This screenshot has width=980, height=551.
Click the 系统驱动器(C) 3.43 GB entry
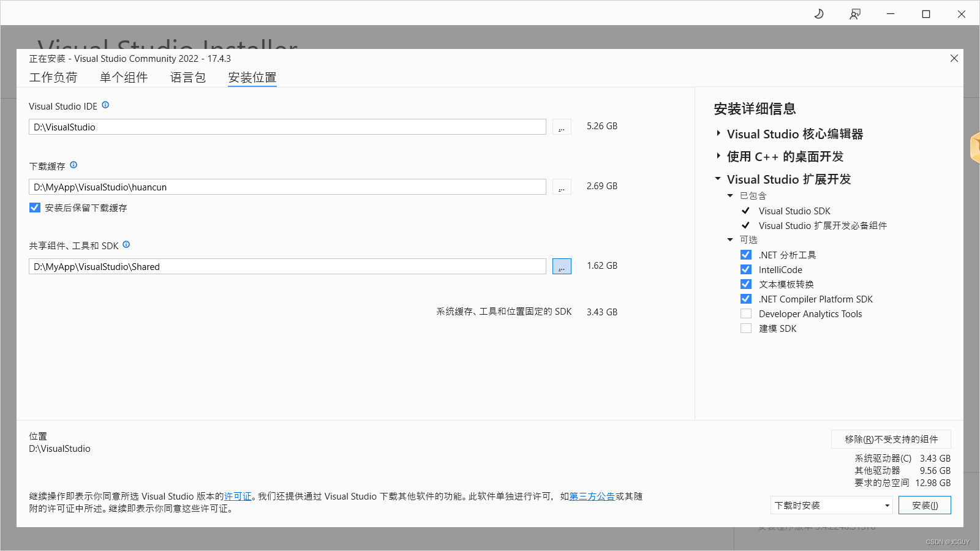pos(903,459)
